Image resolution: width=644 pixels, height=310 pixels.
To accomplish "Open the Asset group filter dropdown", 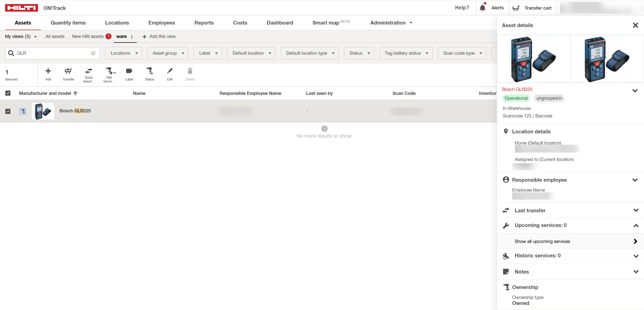I will click(x=168, y=53).
